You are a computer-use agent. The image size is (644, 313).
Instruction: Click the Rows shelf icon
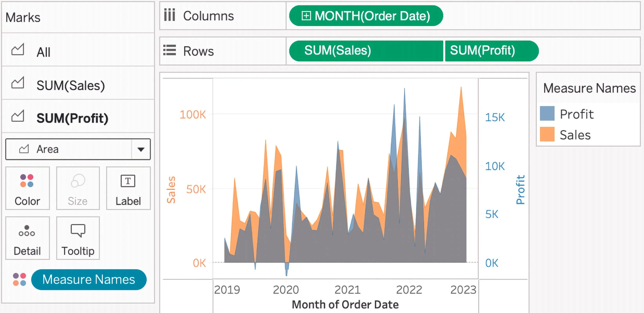click(x=170, y=50)
